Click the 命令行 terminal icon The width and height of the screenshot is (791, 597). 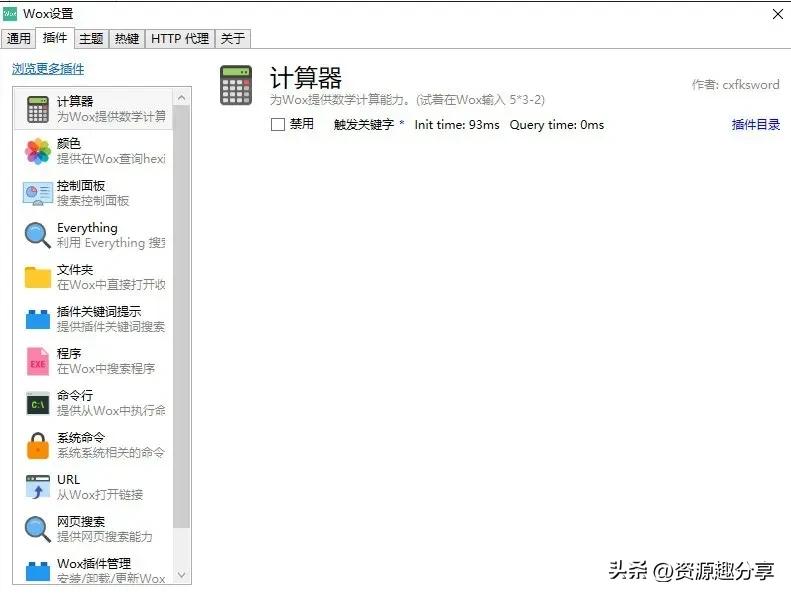(x=38, y=403)
